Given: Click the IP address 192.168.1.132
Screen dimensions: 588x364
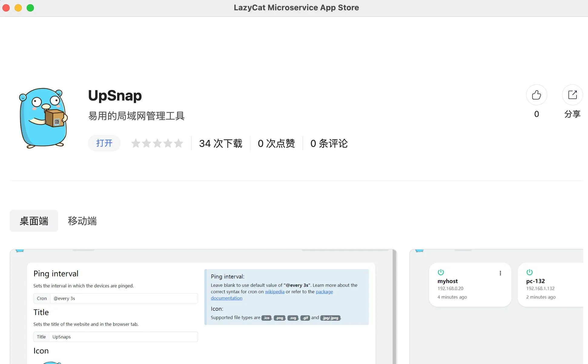Looking at the screenshot, I should [x=540, y=289].
